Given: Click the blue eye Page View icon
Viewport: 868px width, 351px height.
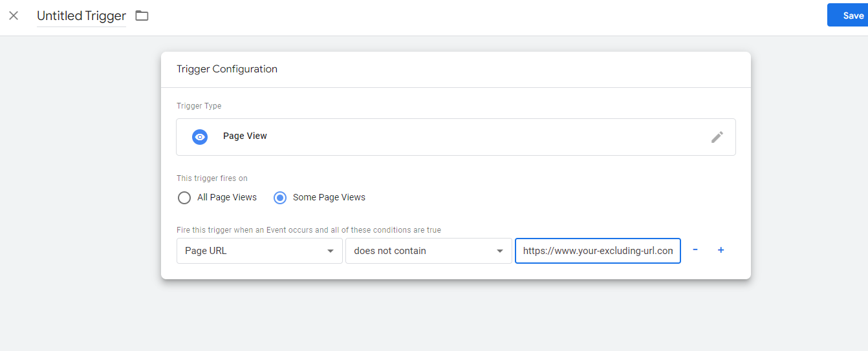Looking at the screenshot, I should 200,136.
